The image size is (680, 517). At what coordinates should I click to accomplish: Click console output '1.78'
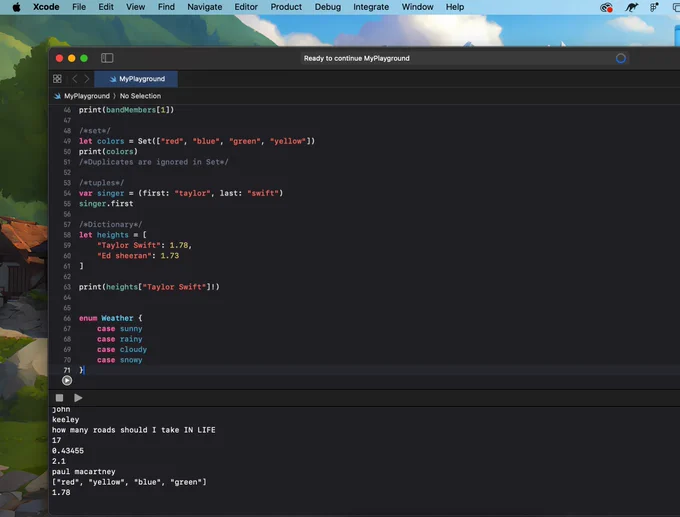click(x=61, y=492)
